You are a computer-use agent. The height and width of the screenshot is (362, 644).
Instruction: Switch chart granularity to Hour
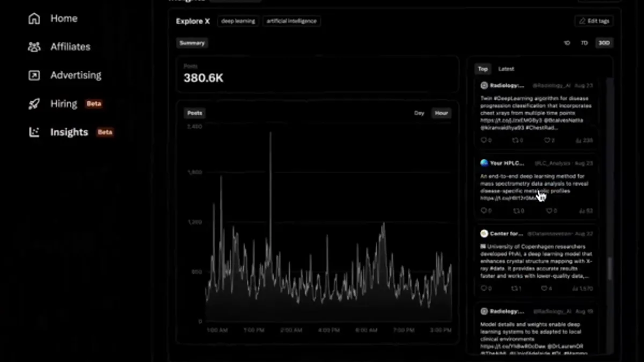441,113
